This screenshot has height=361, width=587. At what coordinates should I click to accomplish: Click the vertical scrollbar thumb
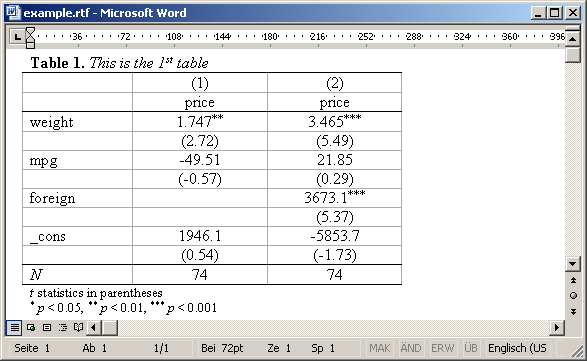573,55
